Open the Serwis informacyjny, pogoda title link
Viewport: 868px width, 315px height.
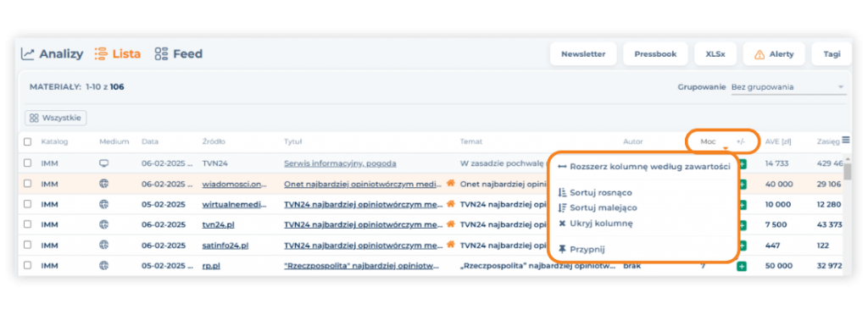(x=340, y=163)
